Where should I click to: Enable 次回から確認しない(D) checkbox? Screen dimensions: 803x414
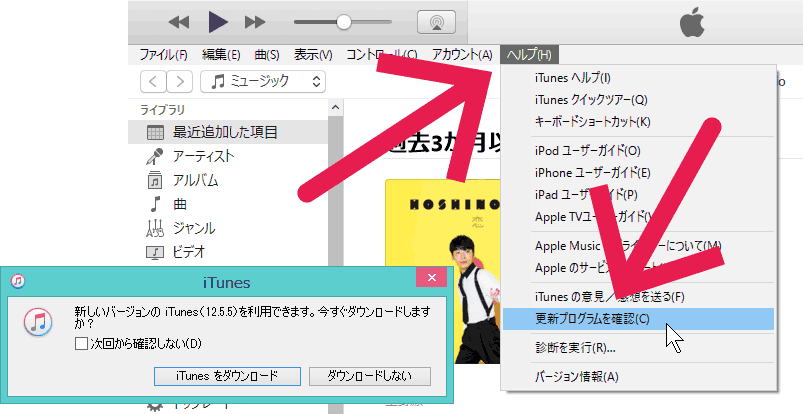(81, 343)
